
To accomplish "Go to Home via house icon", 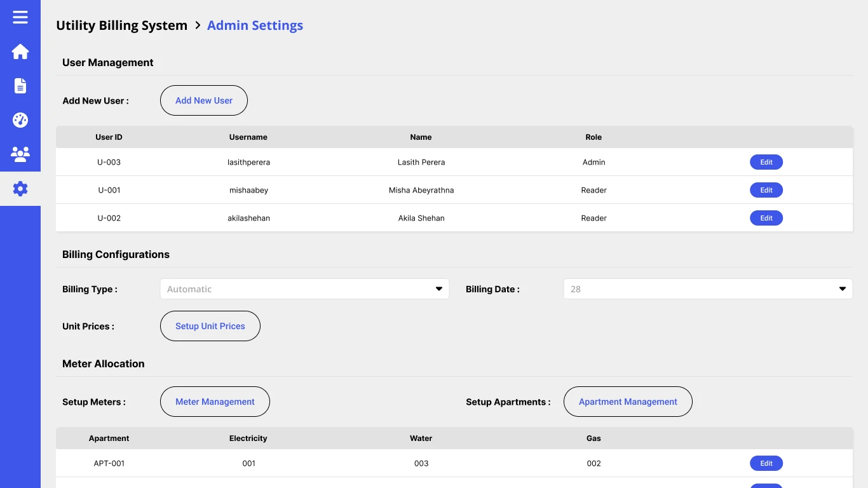I will (x=20, y=51).
